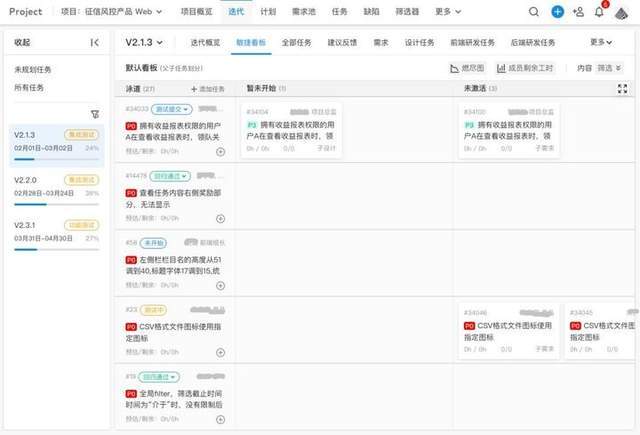This screenshot has width=640, height=435.
Task: Add subtask to the CSV格式文件图标 swimlane
Action: click(x=220, y=353)
